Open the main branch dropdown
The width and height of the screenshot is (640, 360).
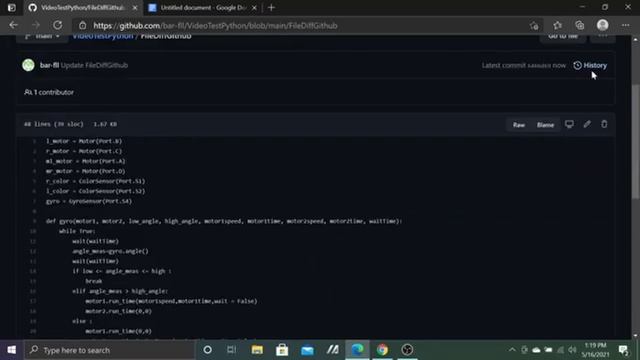pyautogui.click(x=42, y=36)
